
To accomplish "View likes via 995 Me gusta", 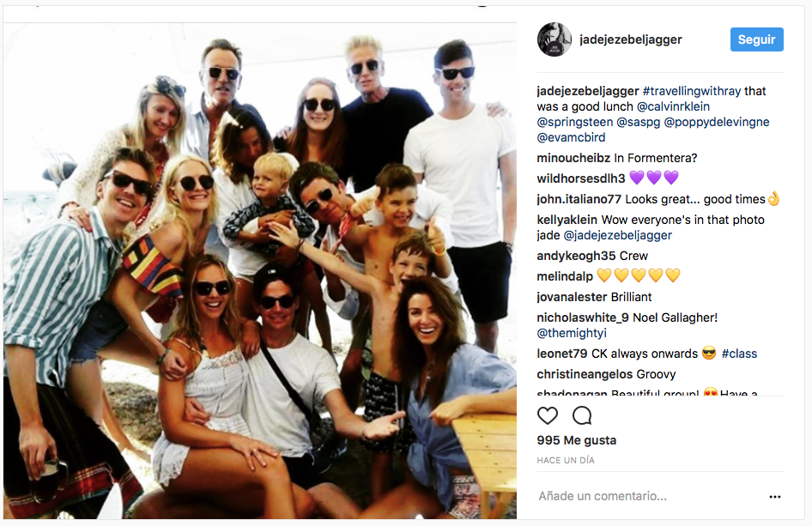I will point(576,440).
